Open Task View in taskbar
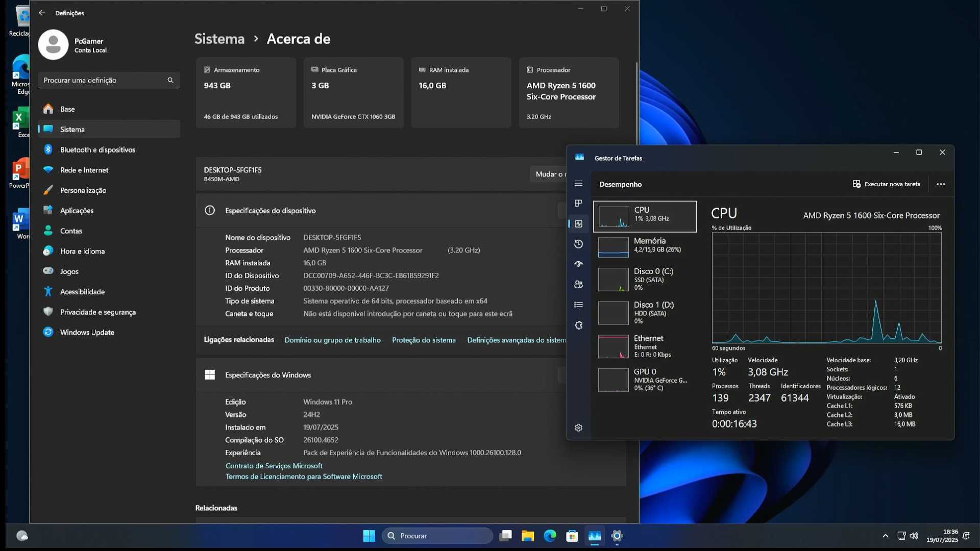The image size is (980, 551). click(x=506, y=536)
